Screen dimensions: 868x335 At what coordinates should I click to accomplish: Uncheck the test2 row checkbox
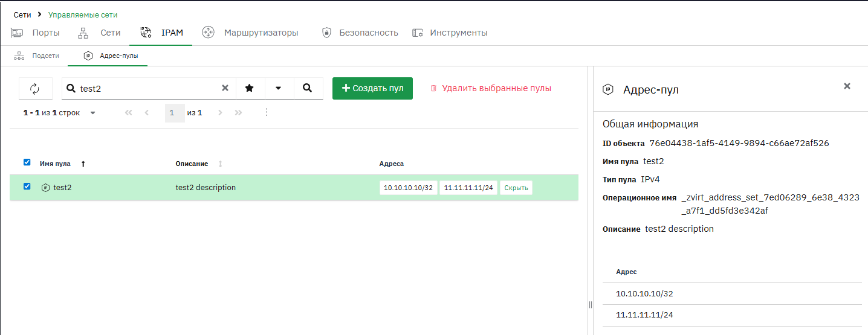coord(27,187)
